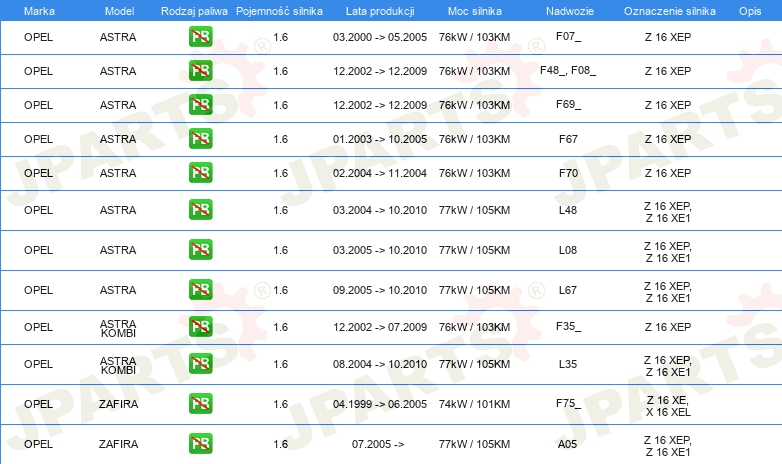Select date range 12.2002 -> 07.2009
The image size is (782, 464).
[x=380, y=327]
